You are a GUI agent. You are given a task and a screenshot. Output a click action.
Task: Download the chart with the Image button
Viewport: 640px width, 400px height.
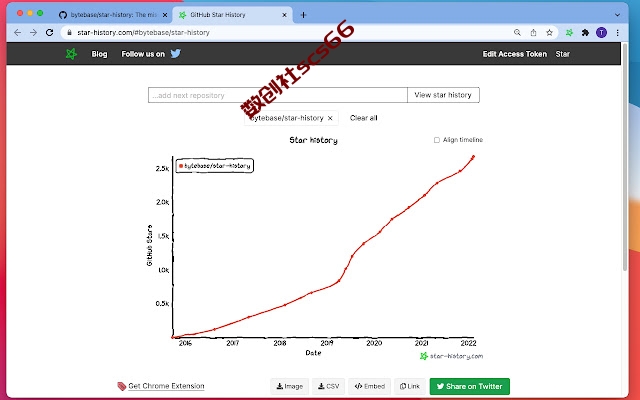[289, 386]
